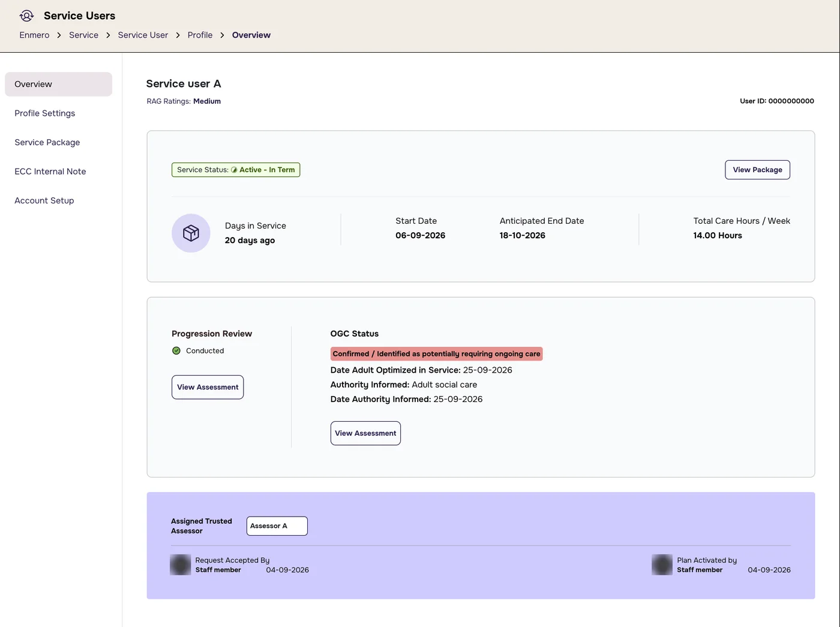The width and height of the screenshot is (840, 627).
Task: Open View Assessment under Progression Review
Action: [x=208, y=387]
